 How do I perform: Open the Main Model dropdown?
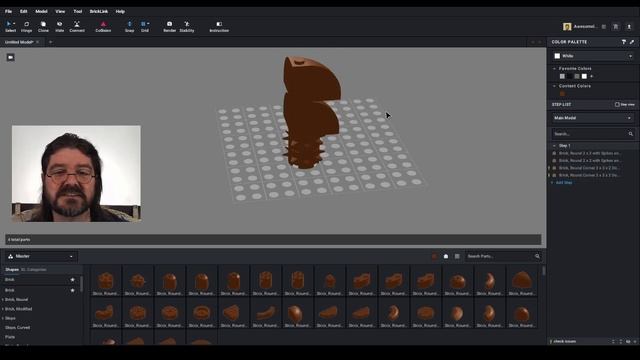pos(593,118)
